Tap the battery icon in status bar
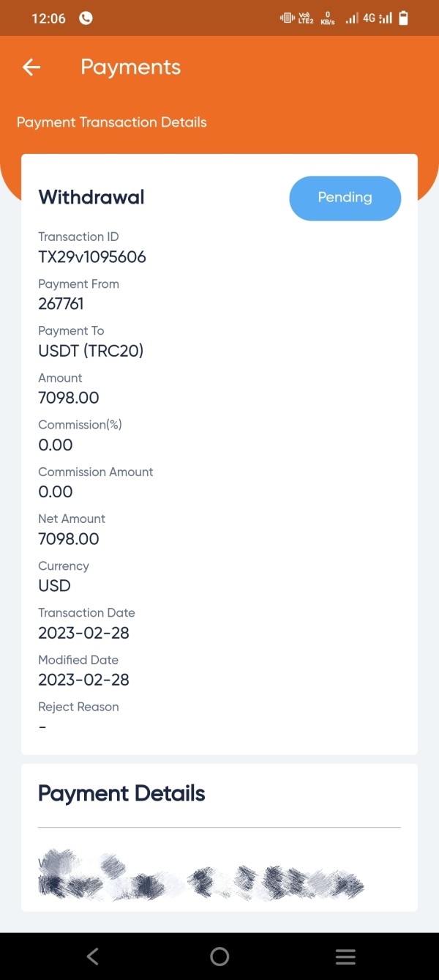The width and height of the screenshot is (439, 980). pyautogui.click(x=402, y=18)
